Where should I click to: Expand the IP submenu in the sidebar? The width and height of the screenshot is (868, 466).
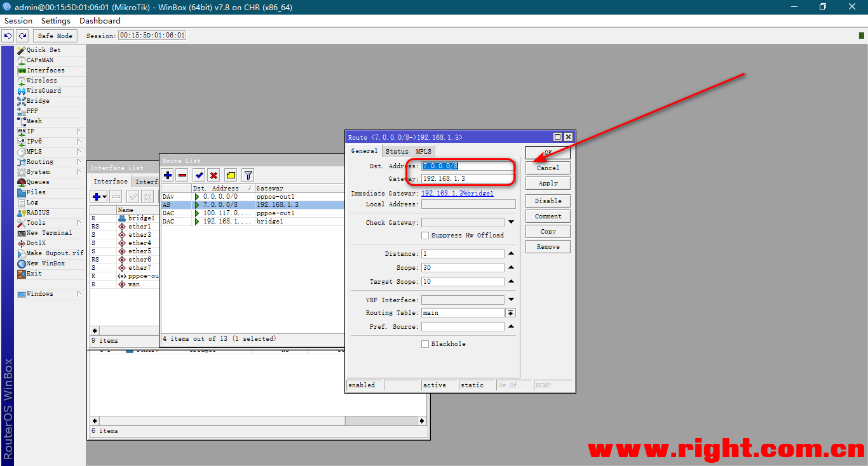[x=79, y=131]
